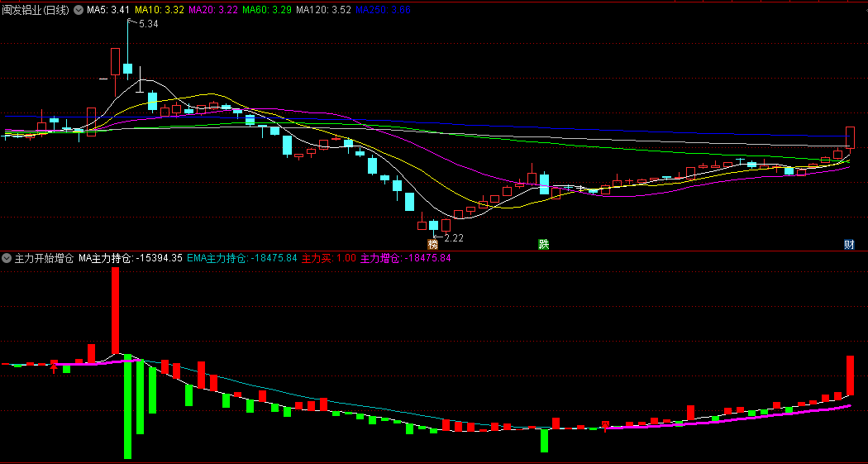Open the dropdown next to 闽发铝业(日线) title
The image size is (868, 464).
79,10
